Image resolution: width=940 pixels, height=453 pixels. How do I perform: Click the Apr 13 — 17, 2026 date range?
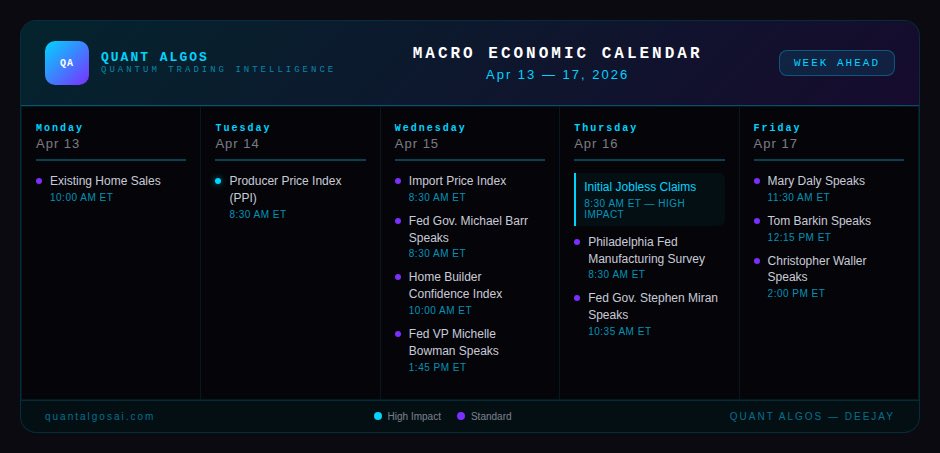click(x=557, y=75)
